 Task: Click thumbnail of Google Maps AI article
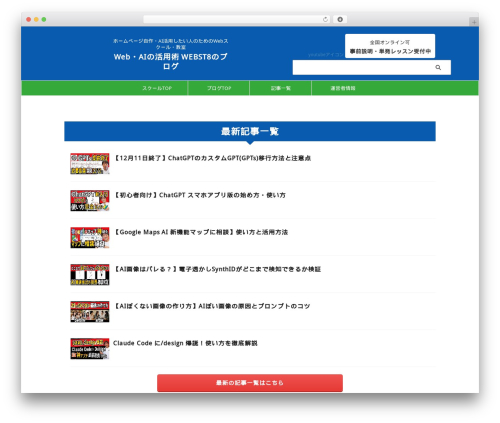point(90,238)
